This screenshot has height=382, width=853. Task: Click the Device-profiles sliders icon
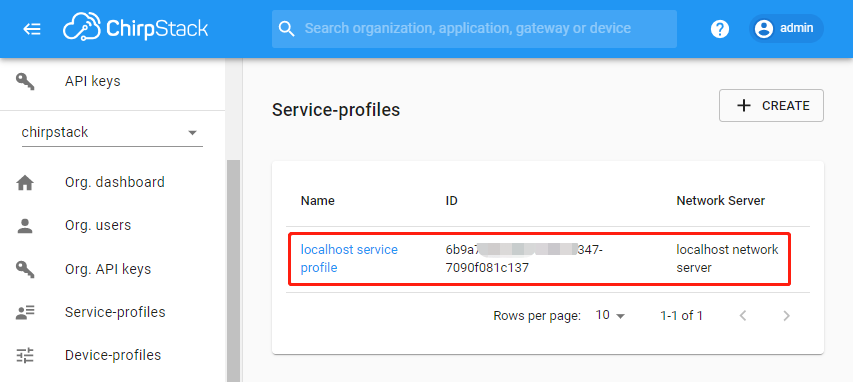pos(25,355)
